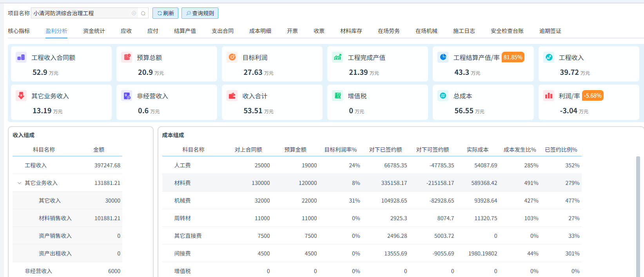Select the 开票 tab
The height and width of the screenshot is (277, 644).
tap(292, 31)
